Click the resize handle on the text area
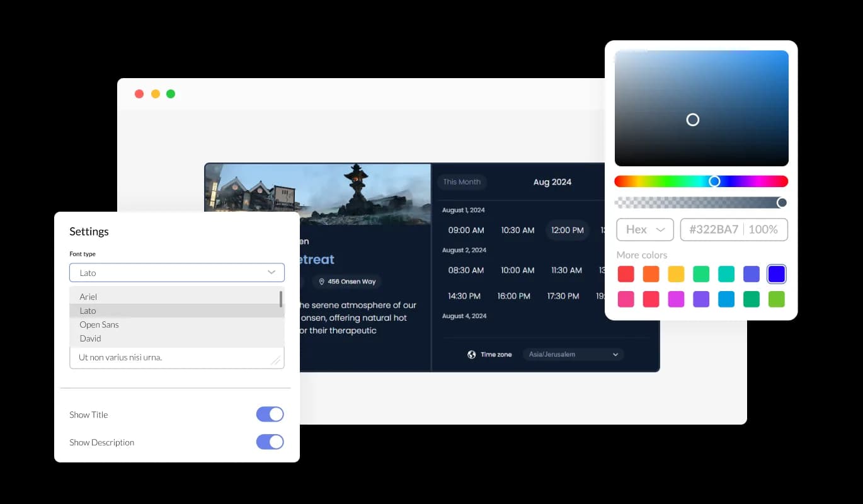The width and height of the screenshot is (863, 504). (x=275, y=360)
